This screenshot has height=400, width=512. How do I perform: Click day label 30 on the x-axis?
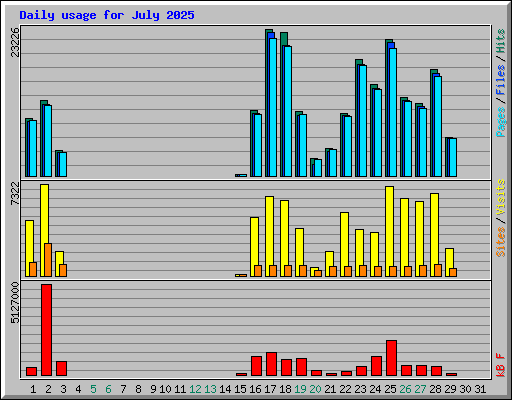pyautogui.click(x=465, y=389)
